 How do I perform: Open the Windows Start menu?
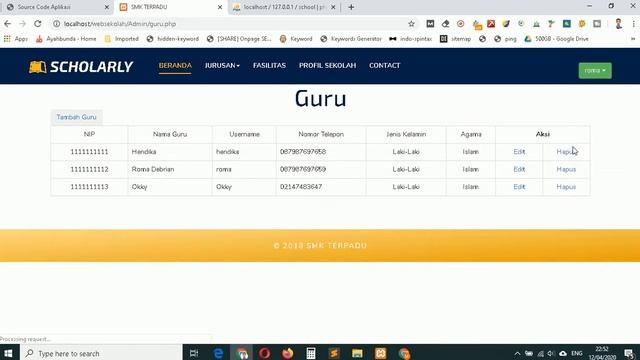8,353
